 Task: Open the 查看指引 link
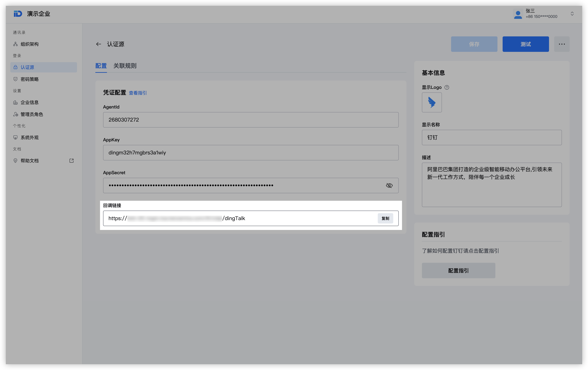138,93
